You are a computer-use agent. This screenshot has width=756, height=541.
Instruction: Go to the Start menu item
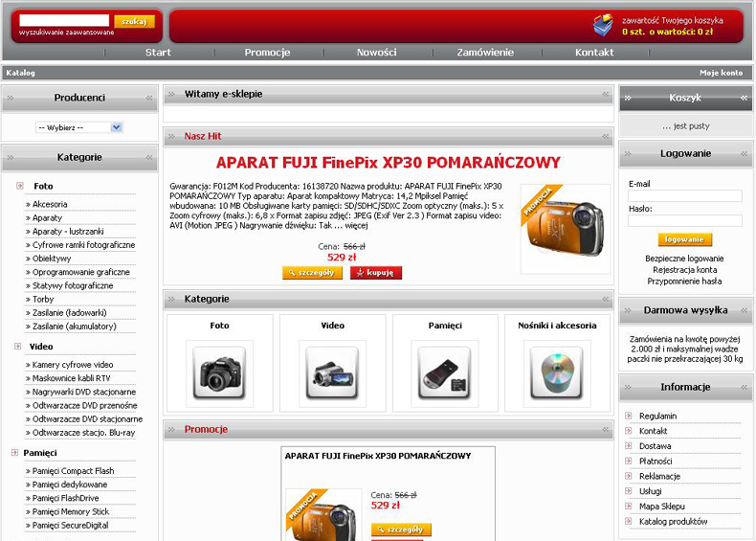pyautogui.click(x=158, y=52)
